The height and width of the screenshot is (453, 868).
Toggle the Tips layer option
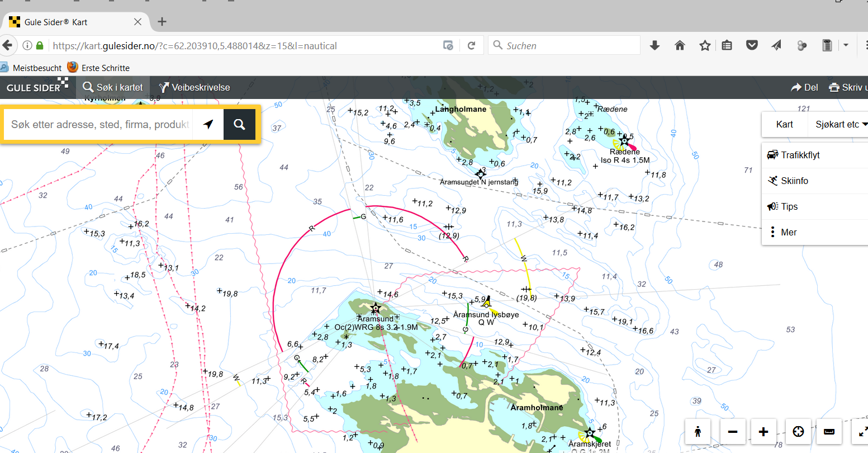pos(789,206)
